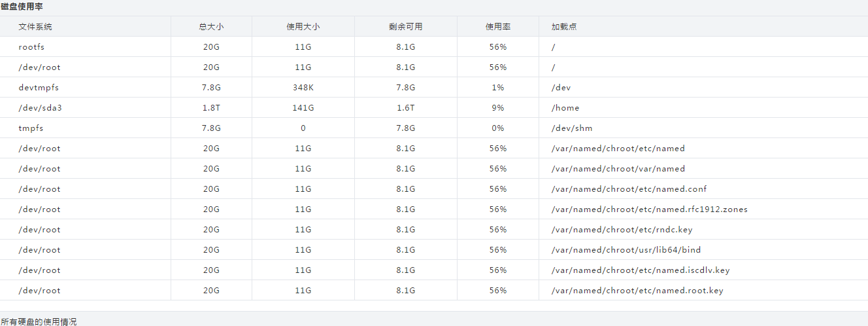This screenshot has width=868, height=326.
Task: Click the 文件系统 column header
Action: click(x=35, y=27)
